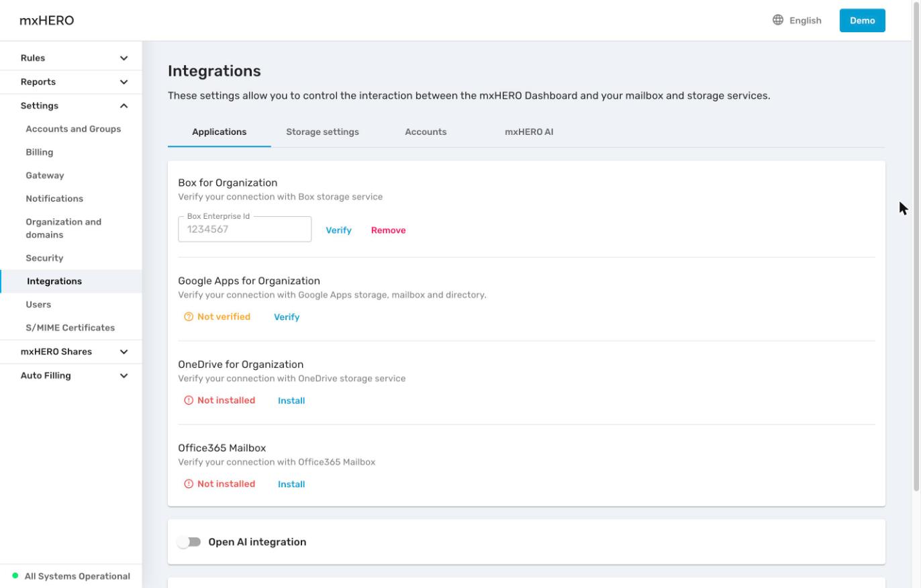Install Office365 Mailbox

[x=291, y=484]
